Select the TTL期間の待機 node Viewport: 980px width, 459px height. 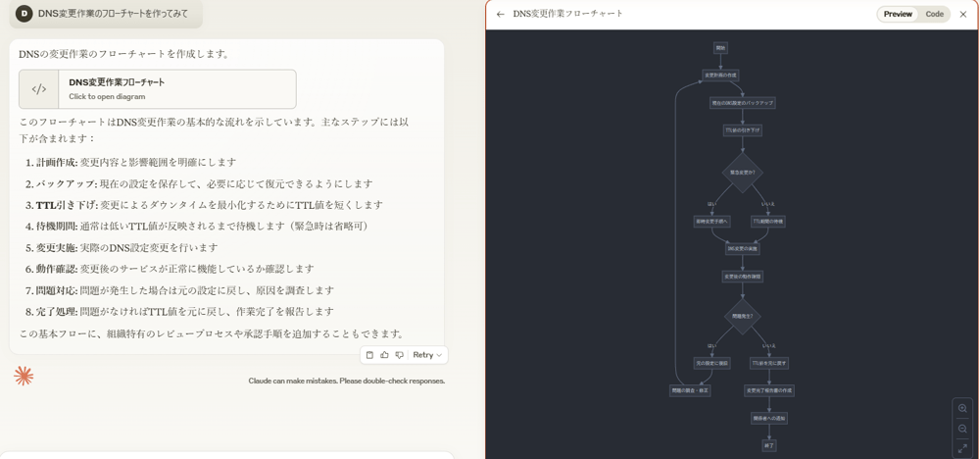coord(768,221)
